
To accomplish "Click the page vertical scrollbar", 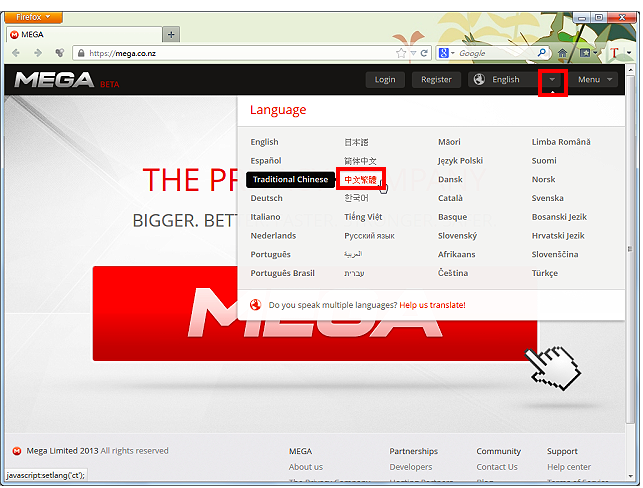I will pos(630,250).
